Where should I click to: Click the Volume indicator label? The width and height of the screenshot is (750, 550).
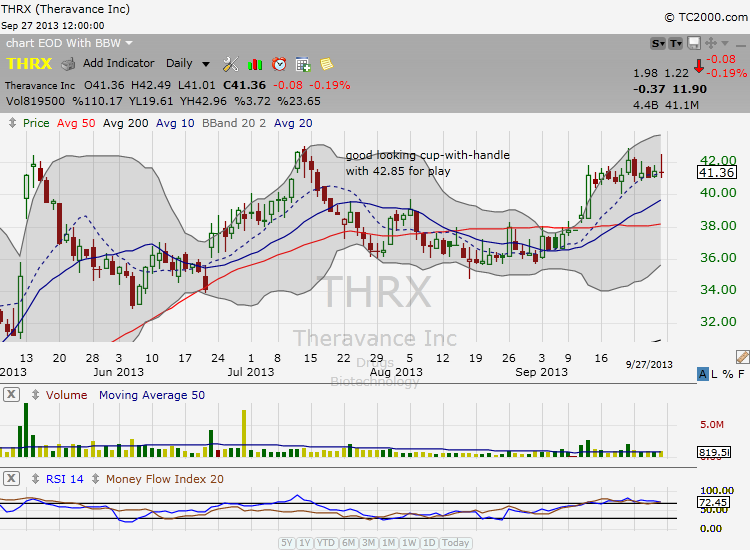point(66,395)
